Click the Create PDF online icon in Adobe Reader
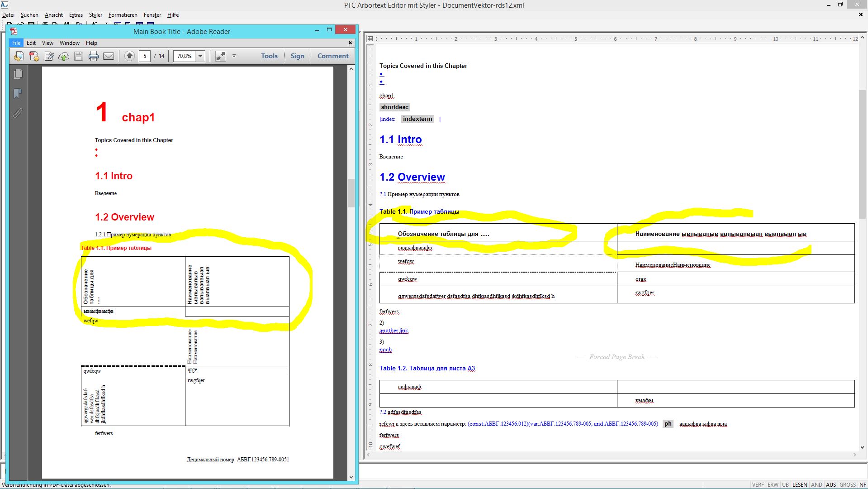868x489 pixels. click(19, 56)
